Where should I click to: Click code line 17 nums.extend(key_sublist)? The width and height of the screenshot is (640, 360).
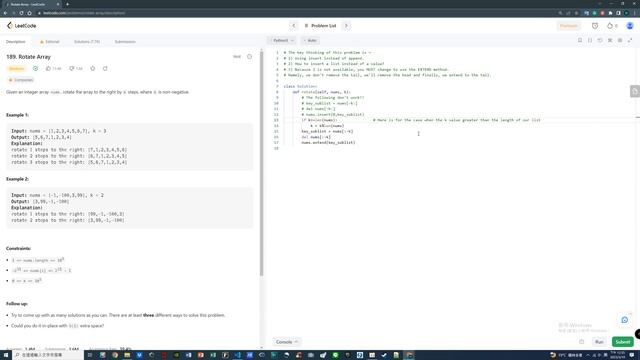(x=328, y=142)
